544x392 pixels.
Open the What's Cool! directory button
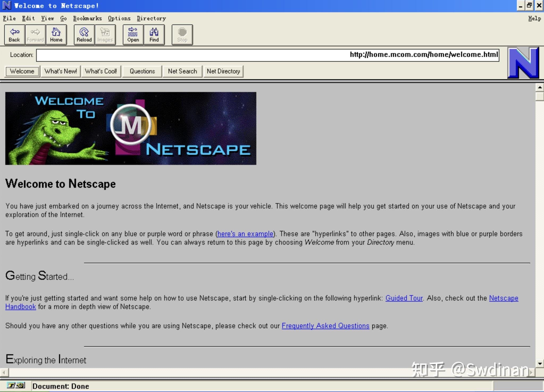(101, 71)
